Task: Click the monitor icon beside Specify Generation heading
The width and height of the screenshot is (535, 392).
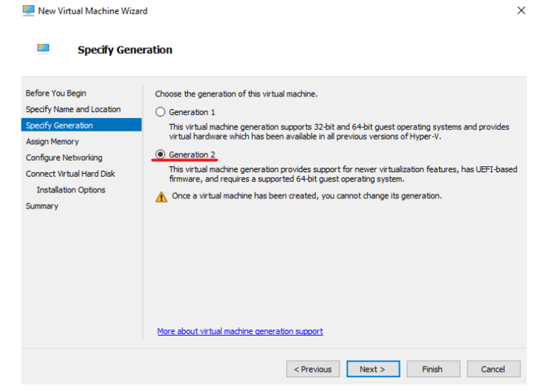Action: tap(43, 49)
